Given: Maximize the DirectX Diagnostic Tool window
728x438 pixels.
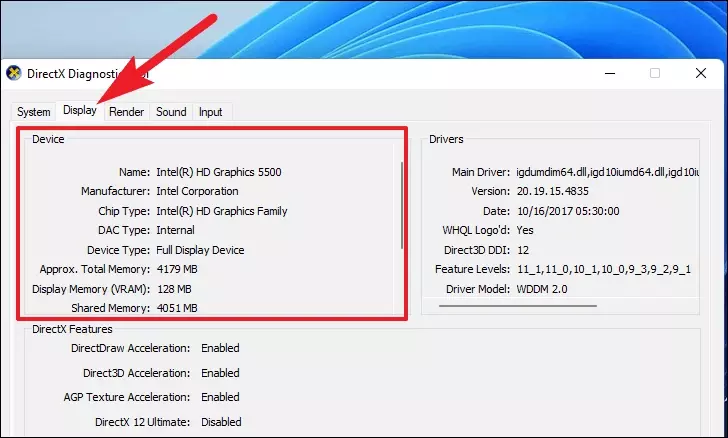Looking at the screenshot, I should (655, 73).
